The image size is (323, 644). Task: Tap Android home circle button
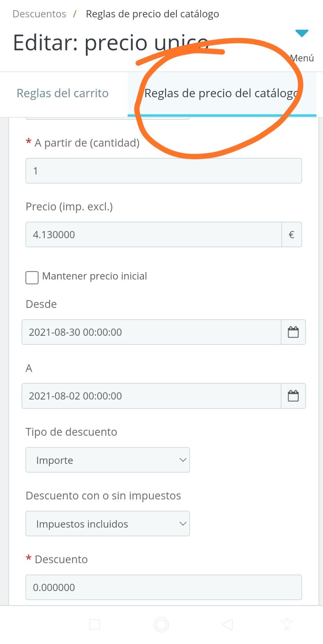click(161, 625)
